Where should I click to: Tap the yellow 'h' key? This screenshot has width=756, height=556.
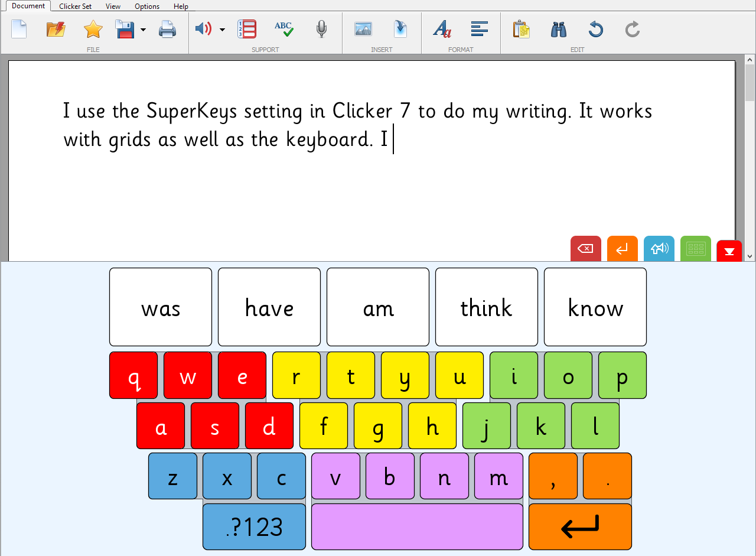tap(432, 425)
